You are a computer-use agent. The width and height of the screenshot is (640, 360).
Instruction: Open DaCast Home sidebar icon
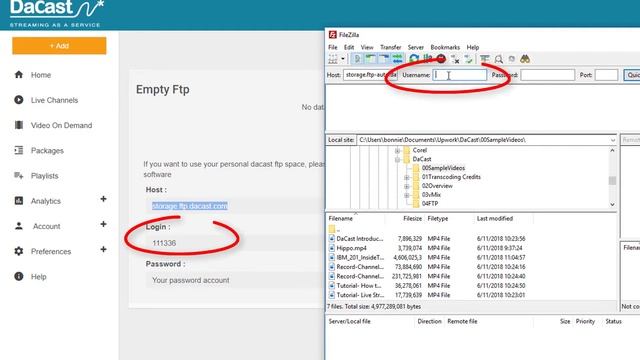19,75
